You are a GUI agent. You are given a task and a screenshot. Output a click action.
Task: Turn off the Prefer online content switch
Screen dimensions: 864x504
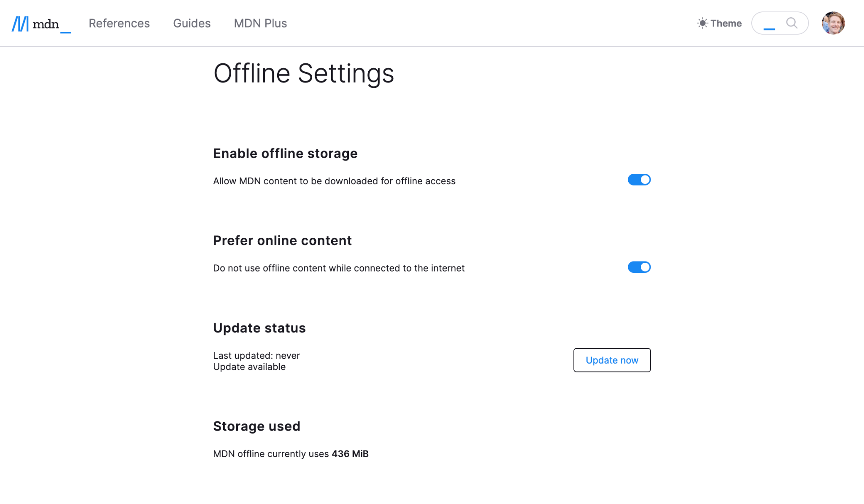pyautogui.click(x=639, y=267)
